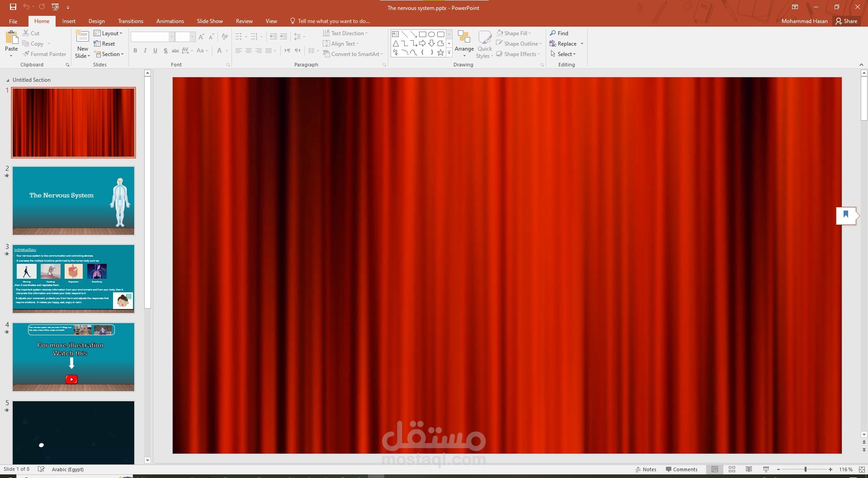Fit slide to current window icon
868x478 pixels.
tap(862, 469)
